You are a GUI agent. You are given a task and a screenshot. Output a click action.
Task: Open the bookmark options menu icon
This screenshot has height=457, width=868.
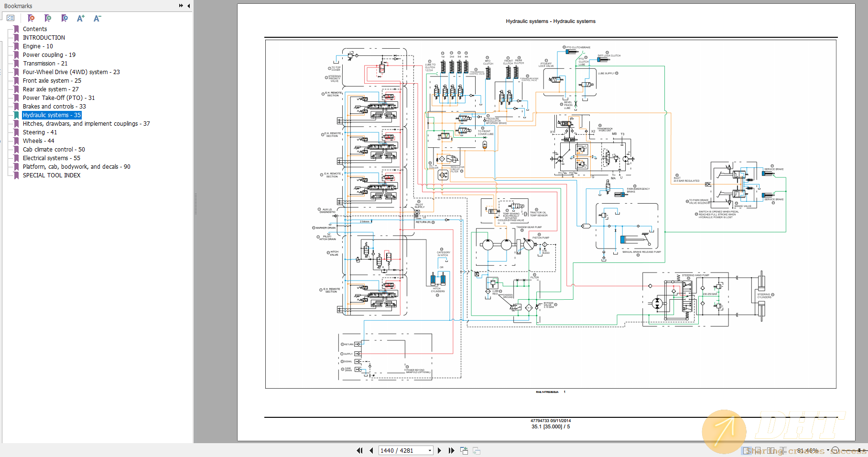11,18
